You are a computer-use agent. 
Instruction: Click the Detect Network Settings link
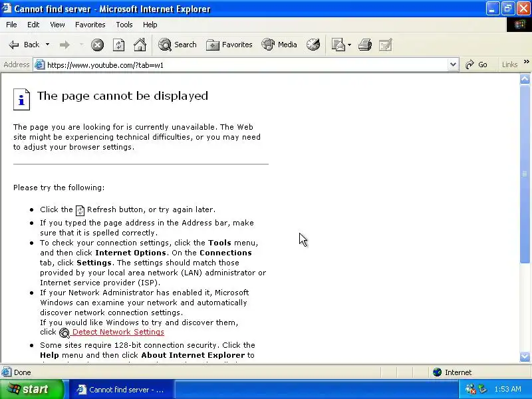[118, 332]
